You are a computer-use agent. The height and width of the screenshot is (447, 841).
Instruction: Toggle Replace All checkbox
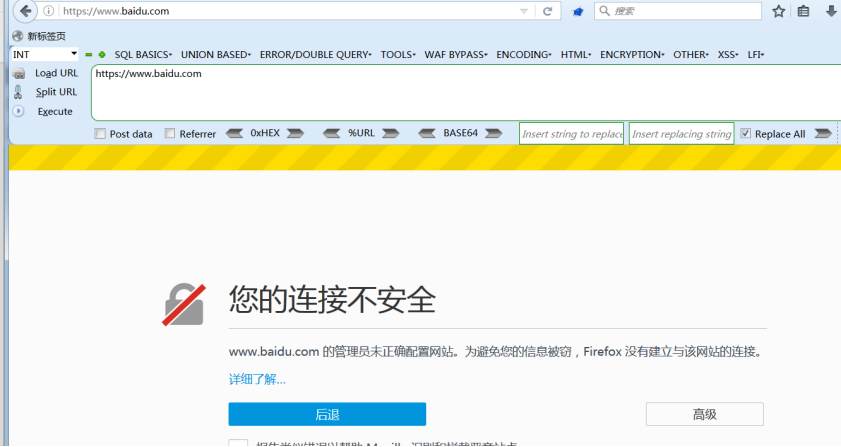pyautogui.click(x=746, y=134)
